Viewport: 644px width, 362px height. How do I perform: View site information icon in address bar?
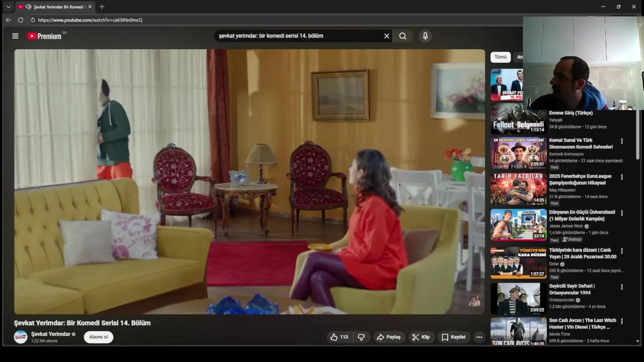[x=32, y=20]
